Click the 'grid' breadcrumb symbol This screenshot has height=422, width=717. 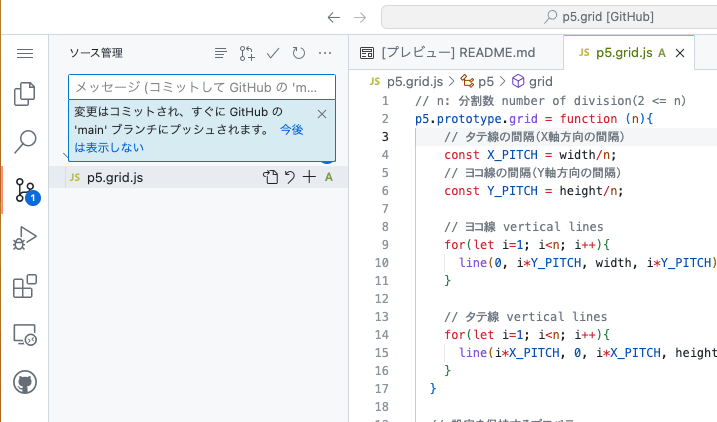click(540, 80)
